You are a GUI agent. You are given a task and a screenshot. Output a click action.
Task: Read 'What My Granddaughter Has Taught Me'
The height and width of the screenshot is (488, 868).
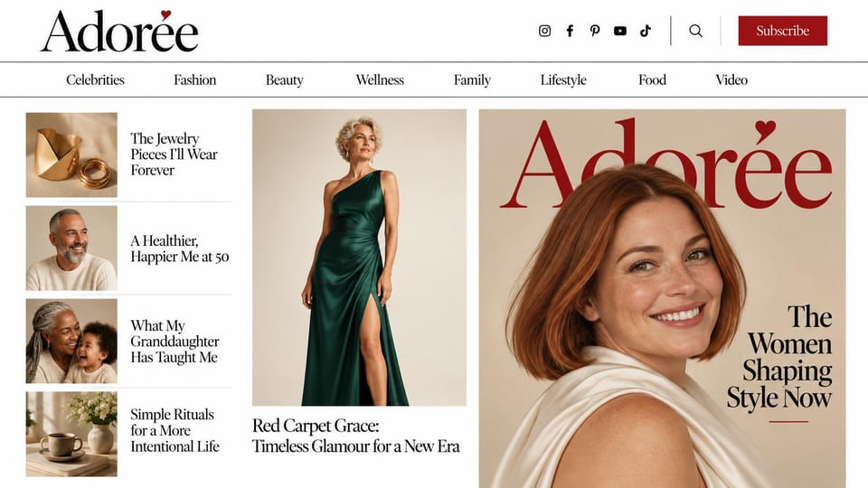click(175, 342)
